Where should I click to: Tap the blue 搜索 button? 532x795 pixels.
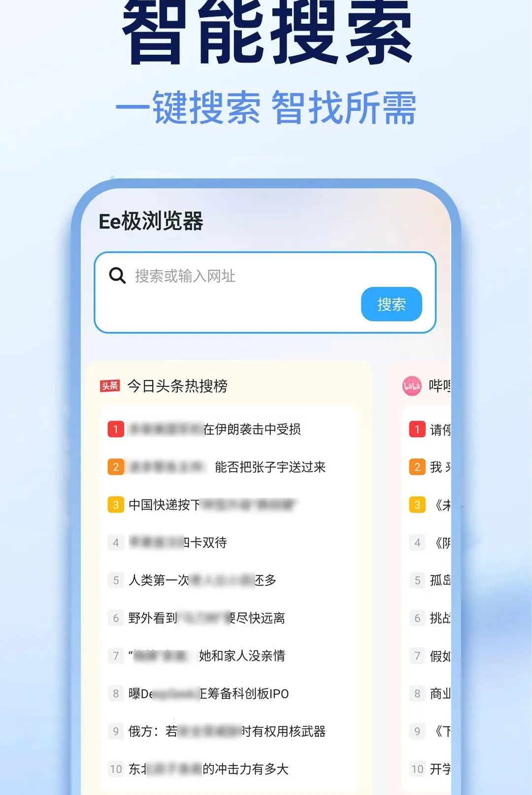[x=392, y=304]
